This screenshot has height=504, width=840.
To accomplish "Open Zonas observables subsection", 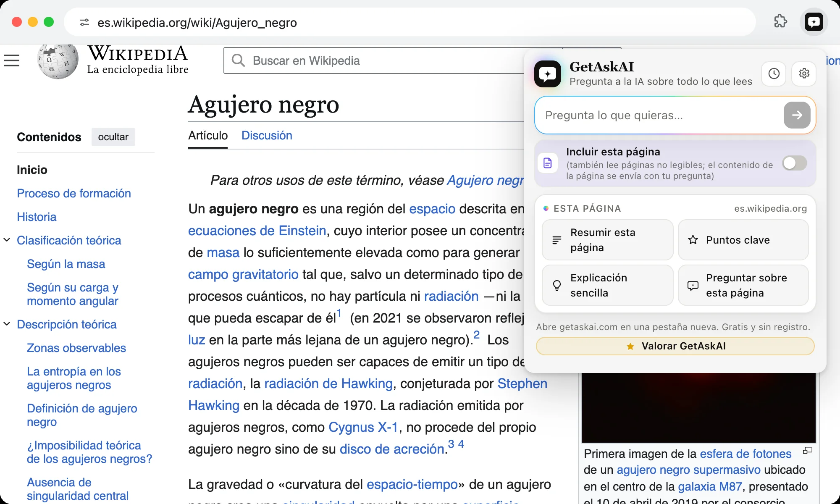I will pos(76,348).
